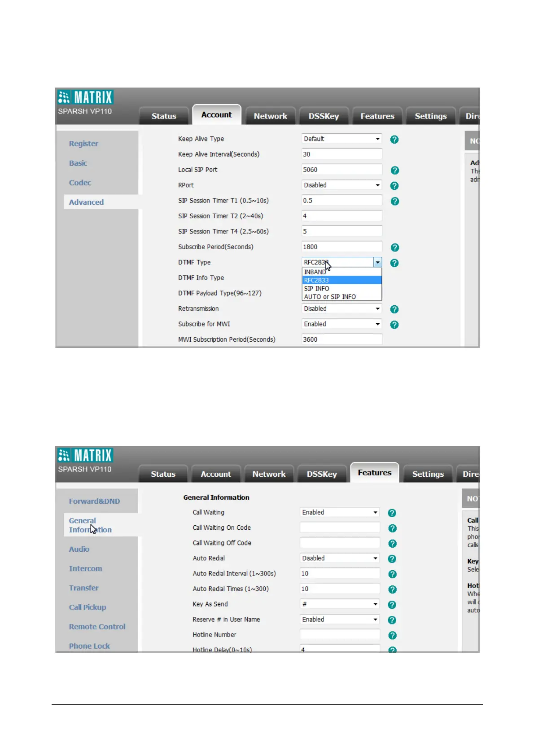Click help icon beside Auto Redial dropdown

[392, 559]
